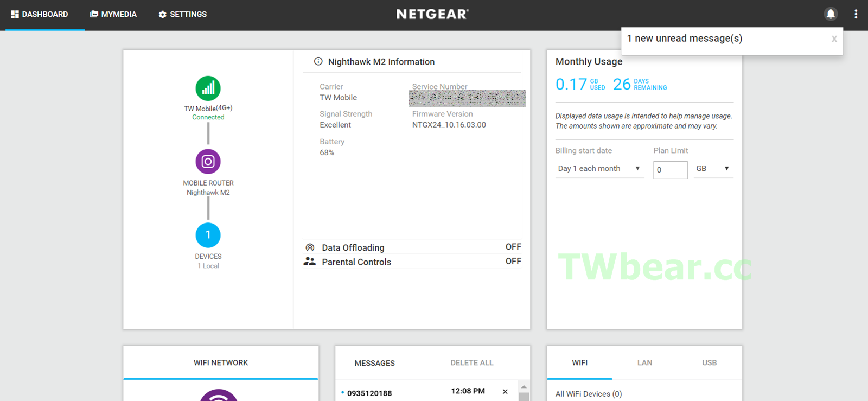Switch to the LAN devices tab
This screenshot has width=868, height=401.
click(x=644, y=362)
